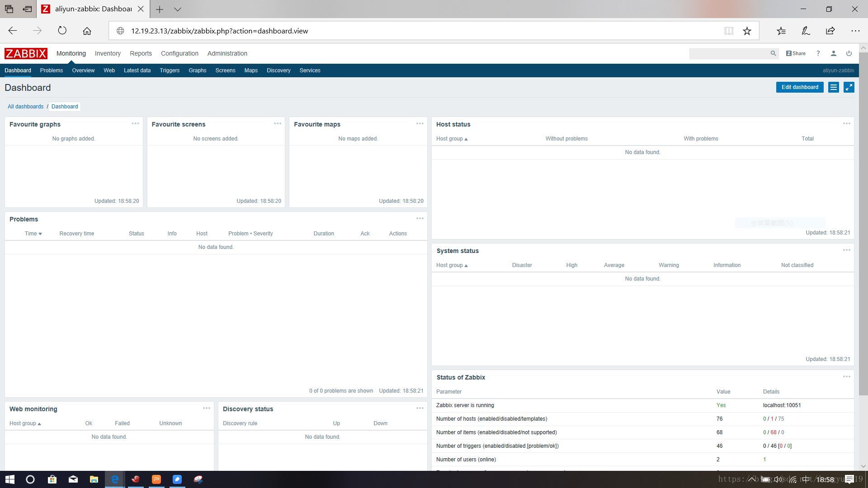Open Favourite graphs widget options menu

pos(135,123)
